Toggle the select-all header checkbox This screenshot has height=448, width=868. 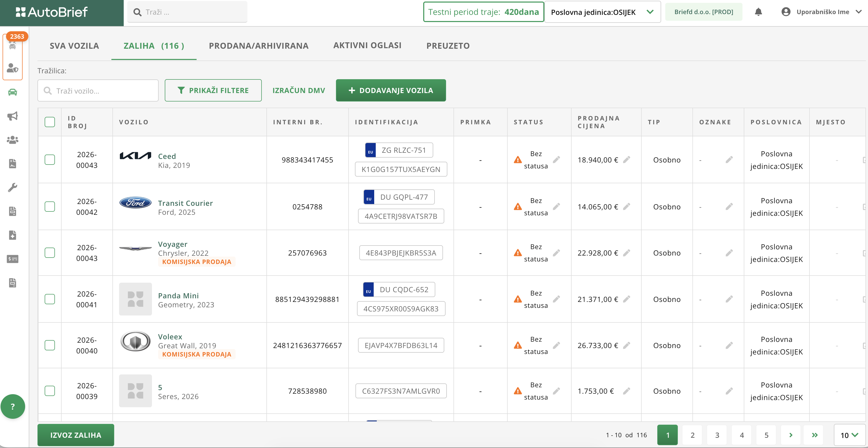point(50,122)
